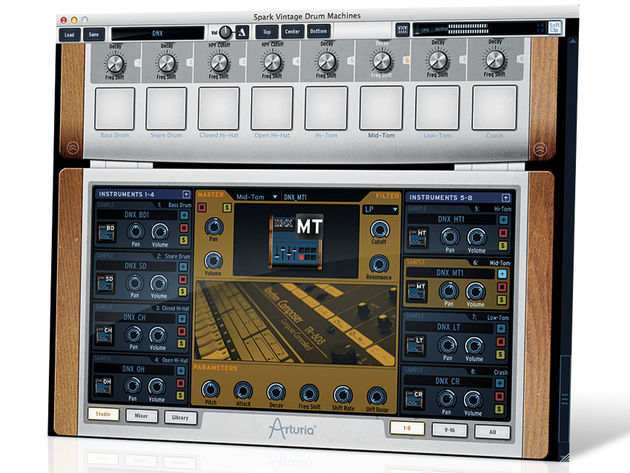Show instruments 9-16 tab
Screen dimensions: 630x473
click(x=450, y=430)
